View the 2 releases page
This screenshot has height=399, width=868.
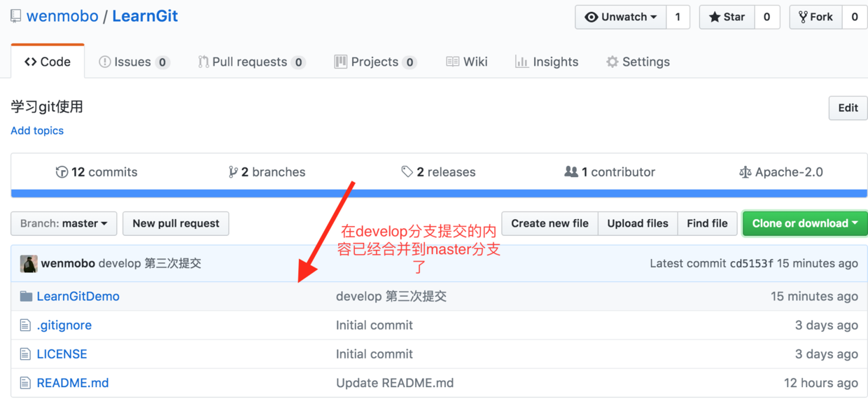tap(438, 172)
